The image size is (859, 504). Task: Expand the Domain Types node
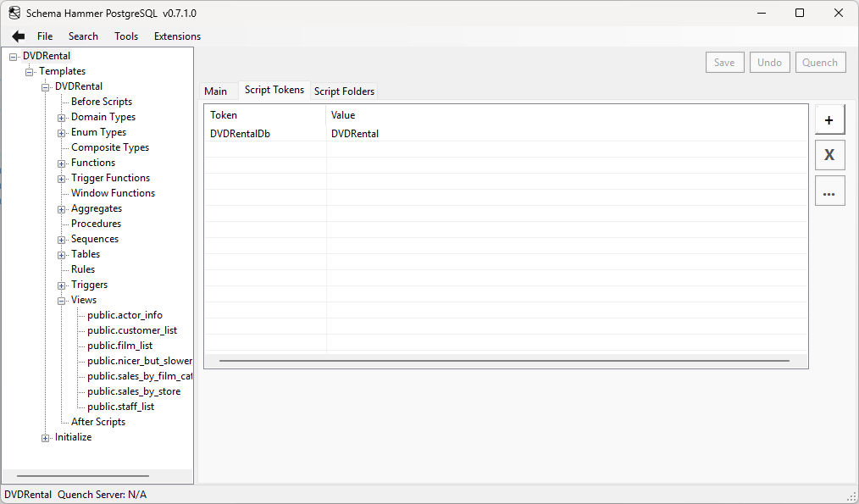(x=61, y=117)
